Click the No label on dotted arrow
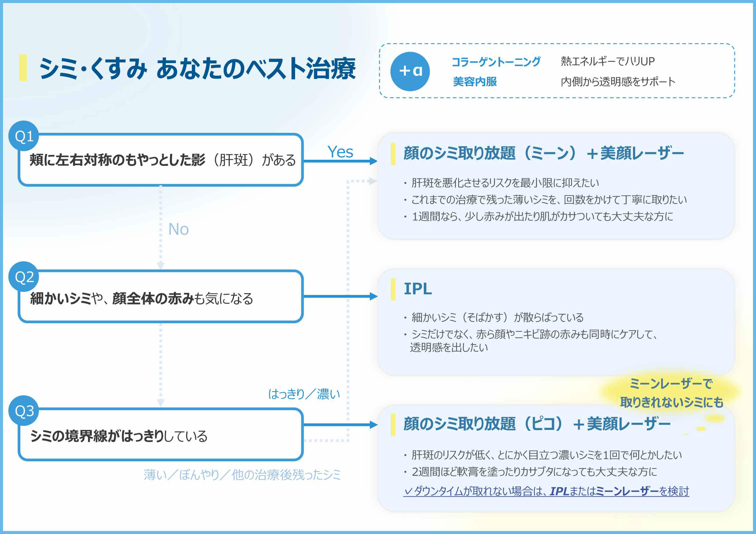 point(178,229)
